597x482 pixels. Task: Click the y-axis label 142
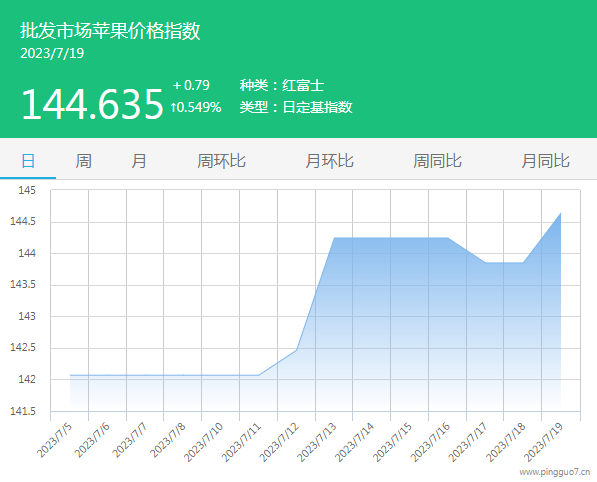pyautogui.click(x=27, y=379)
